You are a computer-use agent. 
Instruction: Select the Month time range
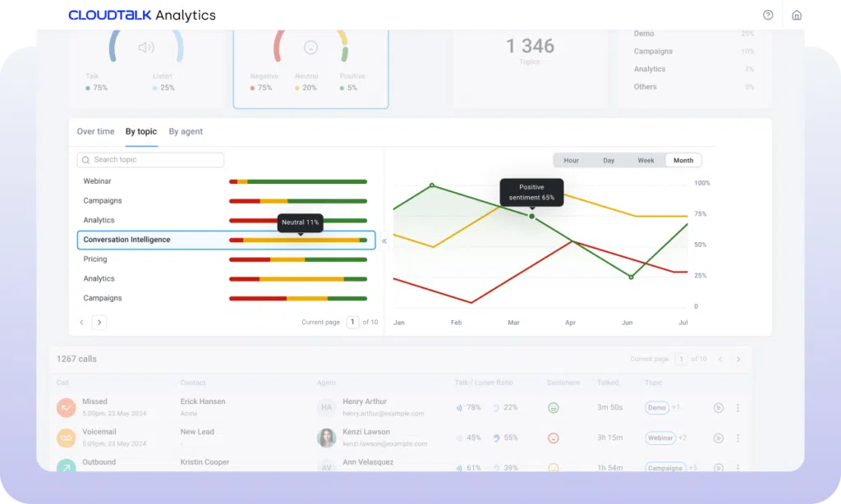[683, 160]
